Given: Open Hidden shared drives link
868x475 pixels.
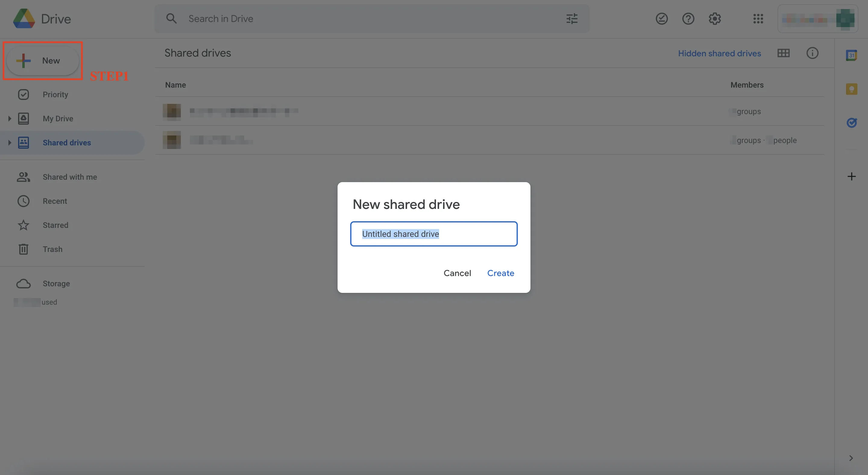Looking at the screenshot, I should [x=719, y=54].
